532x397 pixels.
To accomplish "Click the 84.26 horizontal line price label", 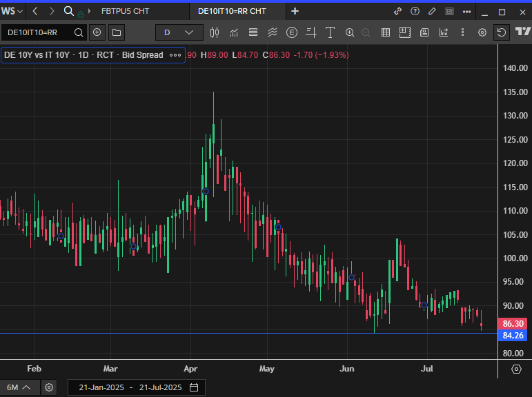I will click(x=513, y=335).
